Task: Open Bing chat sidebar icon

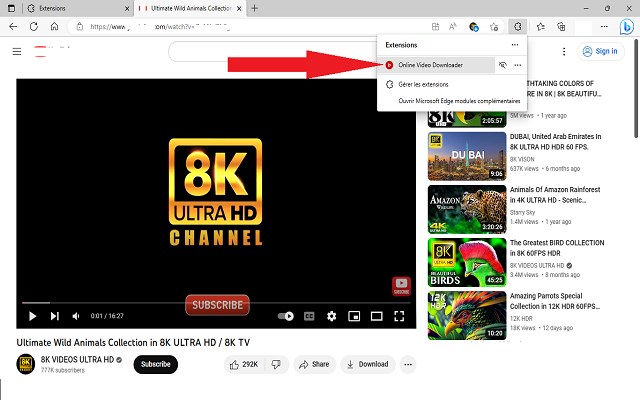Action: 626,27
